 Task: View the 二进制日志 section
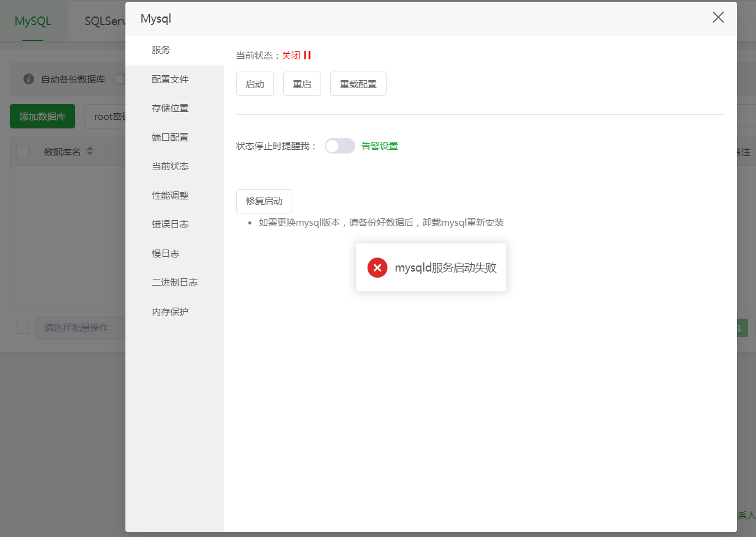click(174, 283)
